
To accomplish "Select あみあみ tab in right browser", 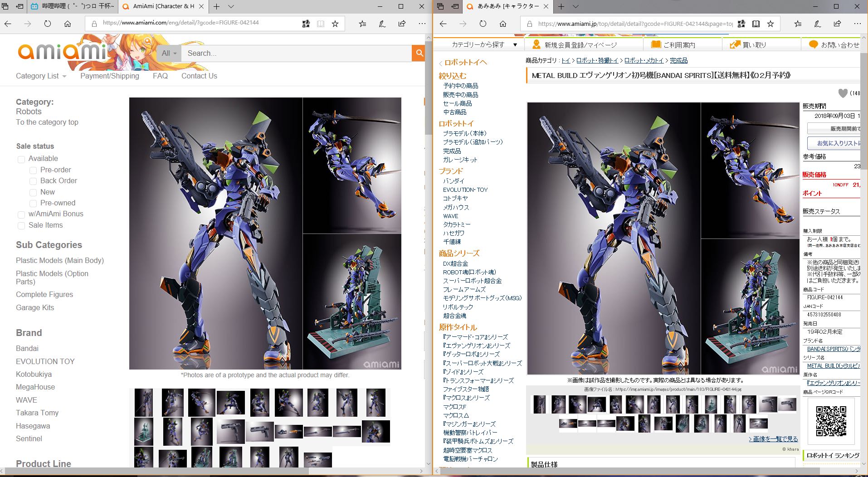I will [508, 6].
